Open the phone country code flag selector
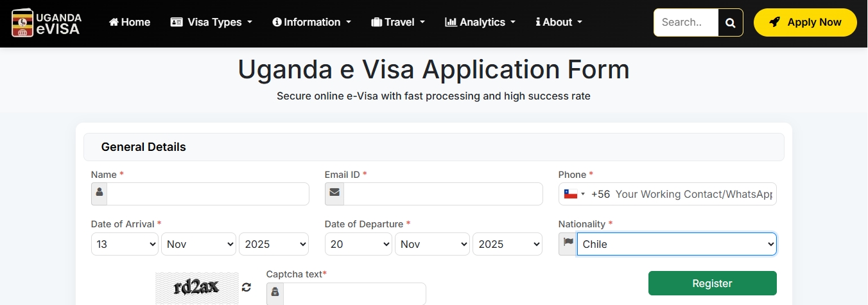The height and width of the screenshot is (305, 868). pos(574,194)
